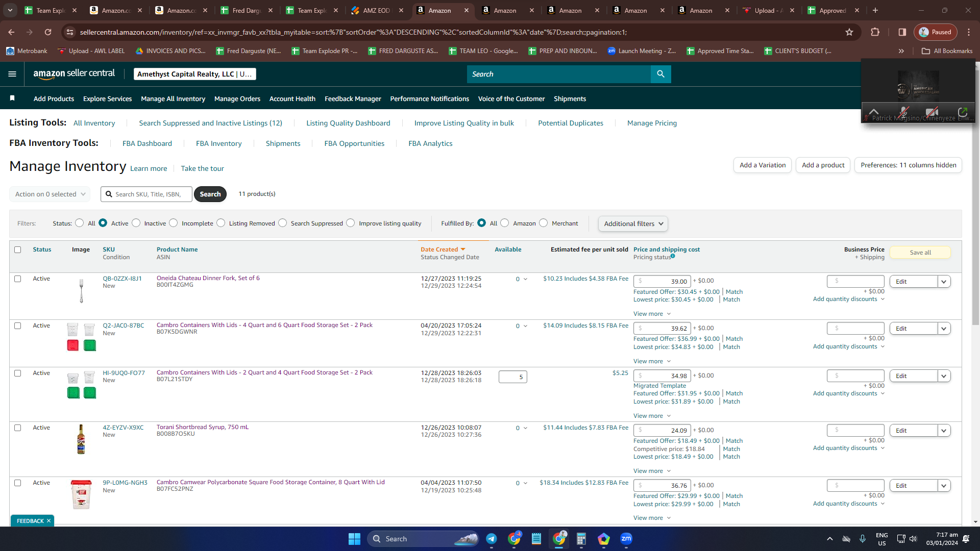Click the bookmark flag icon in navigation bar

(12, 98)
